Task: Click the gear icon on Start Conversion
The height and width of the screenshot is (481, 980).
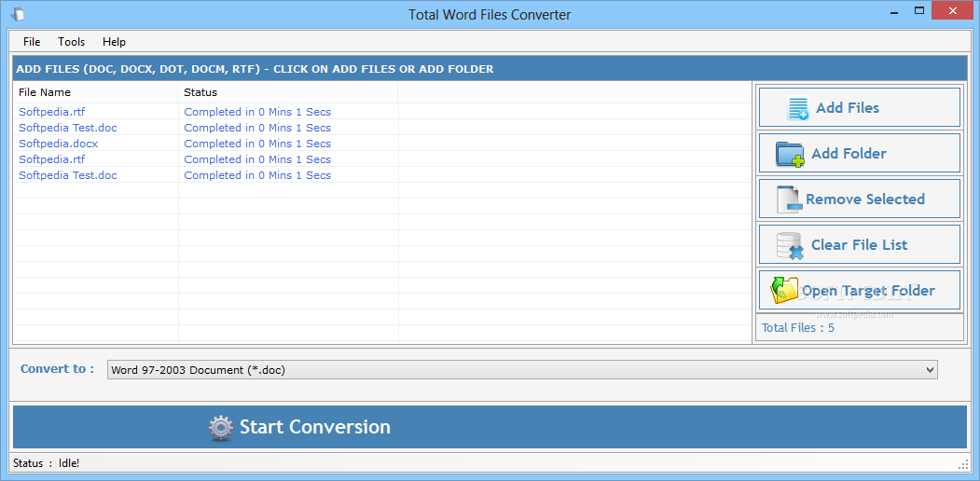Action: (221, 428)
